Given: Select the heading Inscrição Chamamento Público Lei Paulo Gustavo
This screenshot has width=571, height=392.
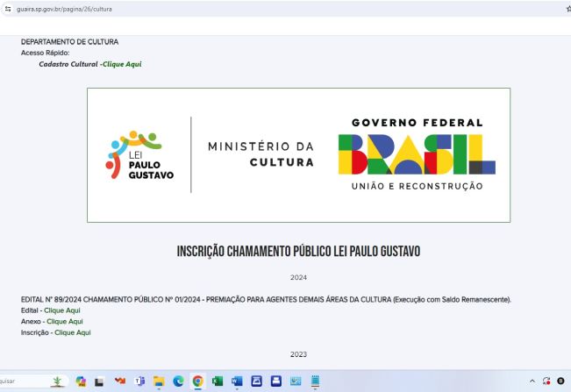Looking at the screenshot, I should [298, 251].
